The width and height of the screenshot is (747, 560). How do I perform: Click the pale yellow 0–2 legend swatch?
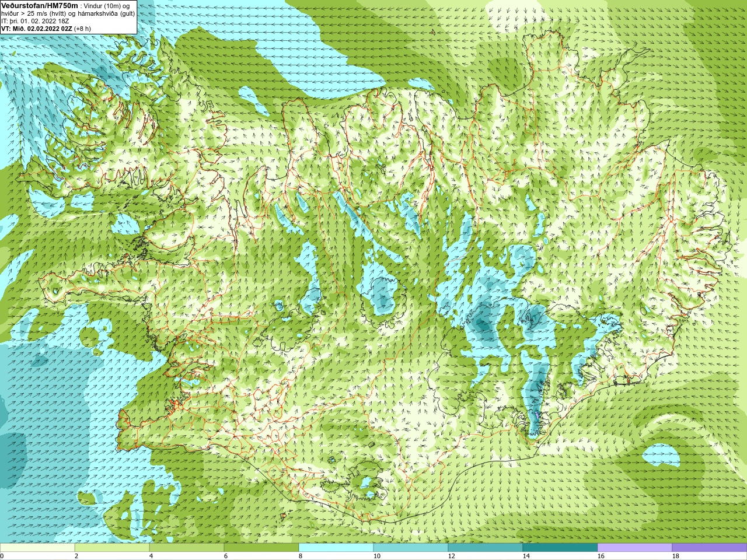point(37,548)
